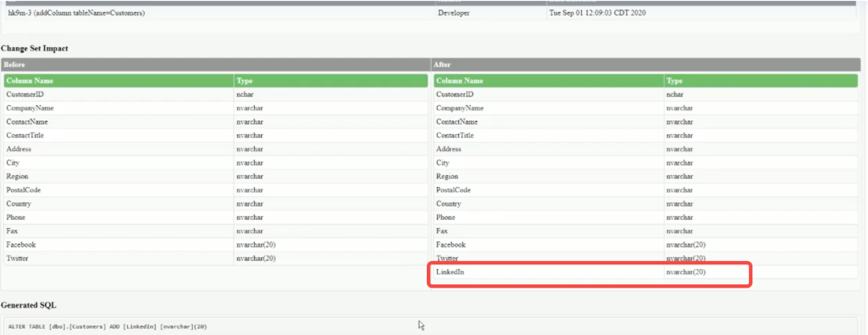Select Phone in the Before table
868x335 pixels.
[x=15, y=217]
